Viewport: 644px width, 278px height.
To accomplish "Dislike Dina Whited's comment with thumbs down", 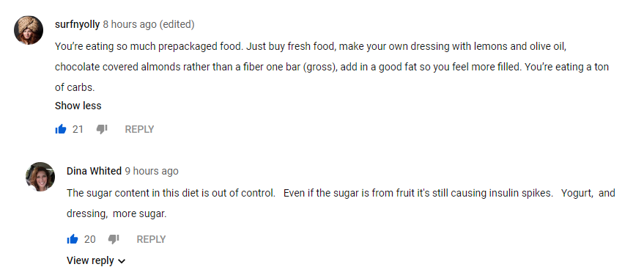I will 114,239.
